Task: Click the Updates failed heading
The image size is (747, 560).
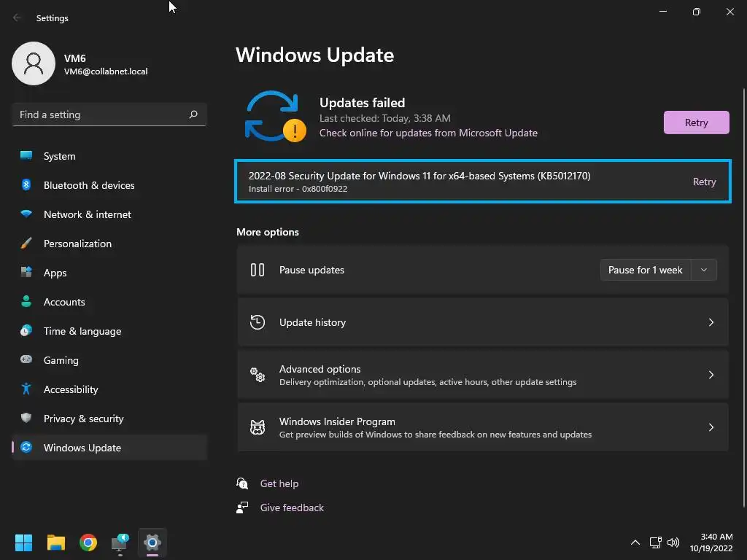Action: [362, 102]
